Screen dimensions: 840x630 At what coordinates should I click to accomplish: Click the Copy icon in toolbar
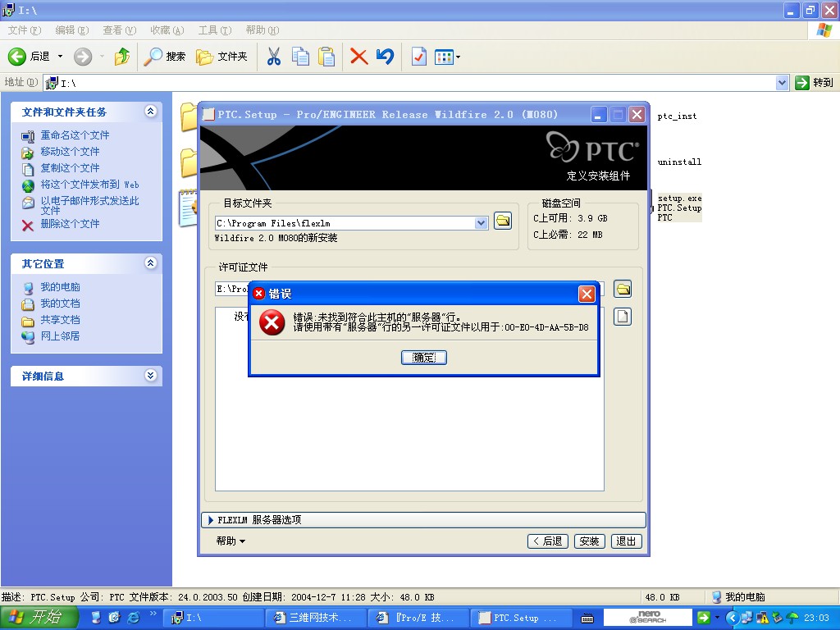pos(300,57)
